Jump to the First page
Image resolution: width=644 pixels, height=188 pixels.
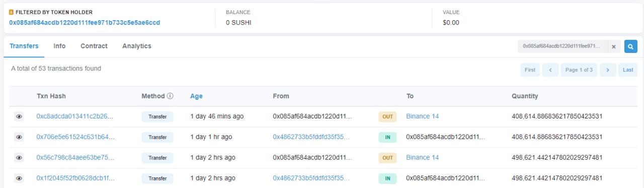530,70
